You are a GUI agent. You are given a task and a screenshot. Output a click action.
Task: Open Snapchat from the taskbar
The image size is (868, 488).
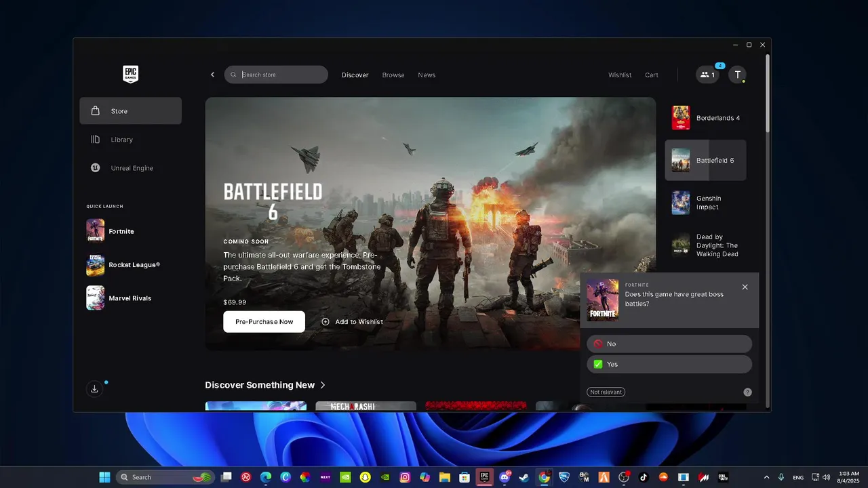point(366,477)
